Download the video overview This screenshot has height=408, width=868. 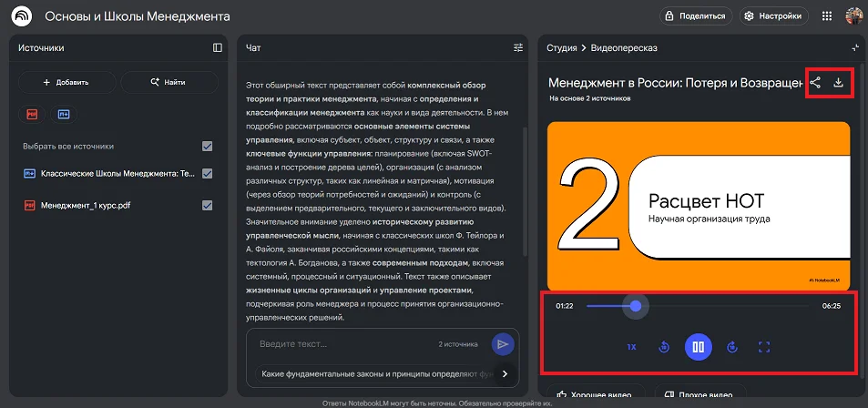[839, 83]
